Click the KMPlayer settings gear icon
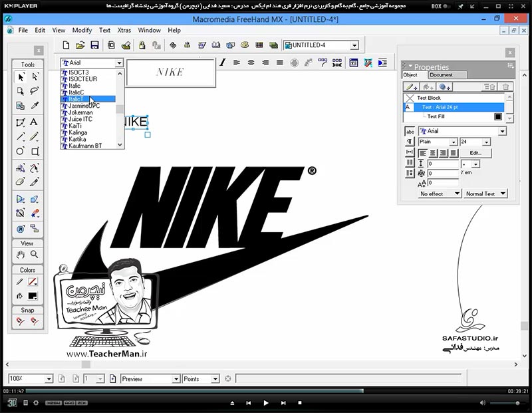The width and height of the screenshot is (532, 413). pyautogui.click(x=36, y=403)
